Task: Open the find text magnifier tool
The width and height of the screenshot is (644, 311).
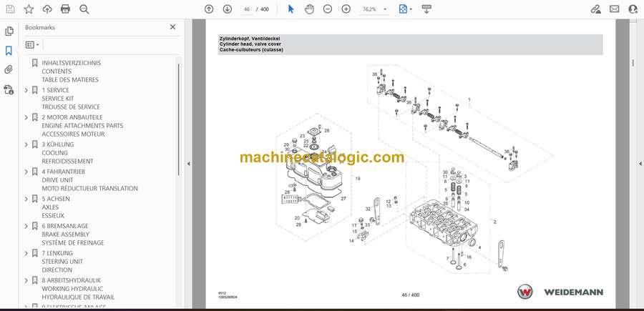Action: pyautogui.click(x=84, y=9)
